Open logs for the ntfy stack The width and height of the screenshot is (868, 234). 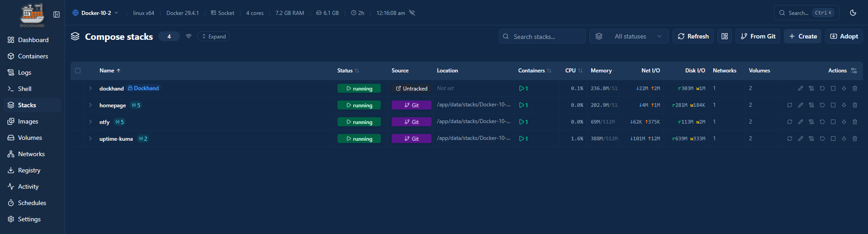(x=811, y=122)
